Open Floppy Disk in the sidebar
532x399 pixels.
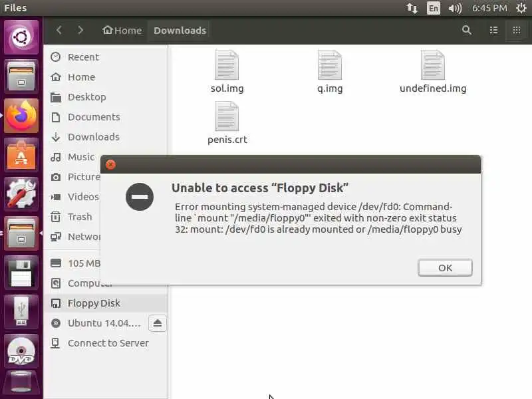coord(94,303)
